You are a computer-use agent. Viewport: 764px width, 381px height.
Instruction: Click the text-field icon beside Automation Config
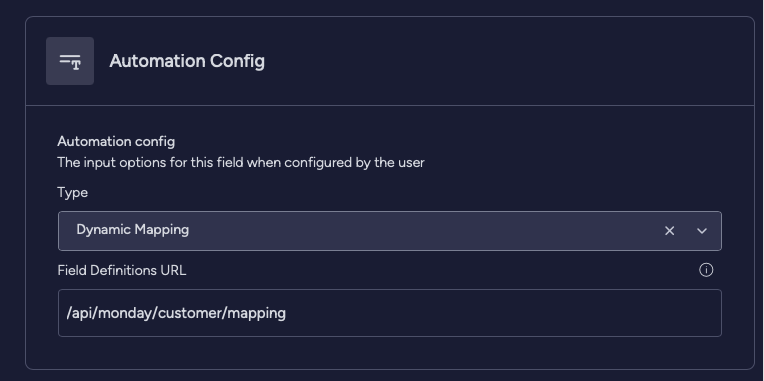point(70,61)
